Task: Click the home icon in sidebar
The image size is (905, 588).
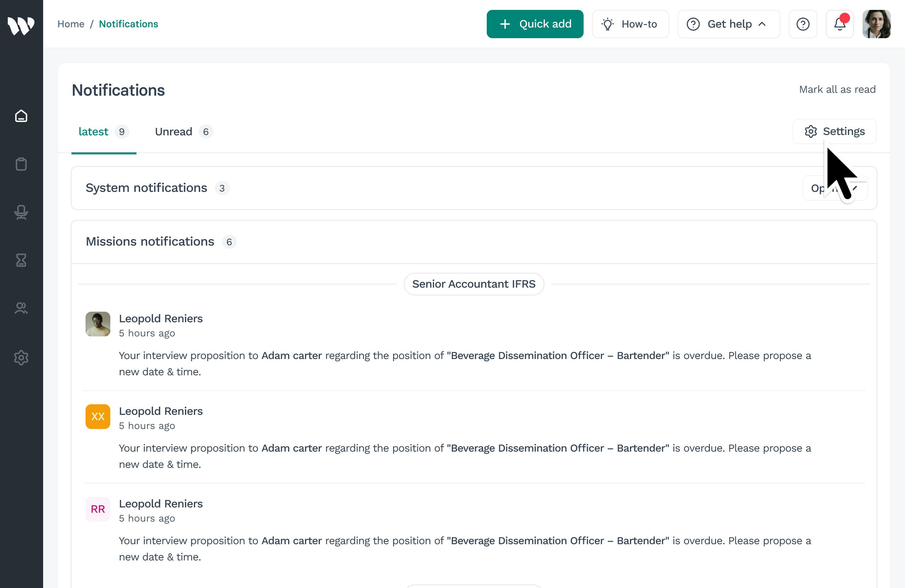Action: (21, 116)
